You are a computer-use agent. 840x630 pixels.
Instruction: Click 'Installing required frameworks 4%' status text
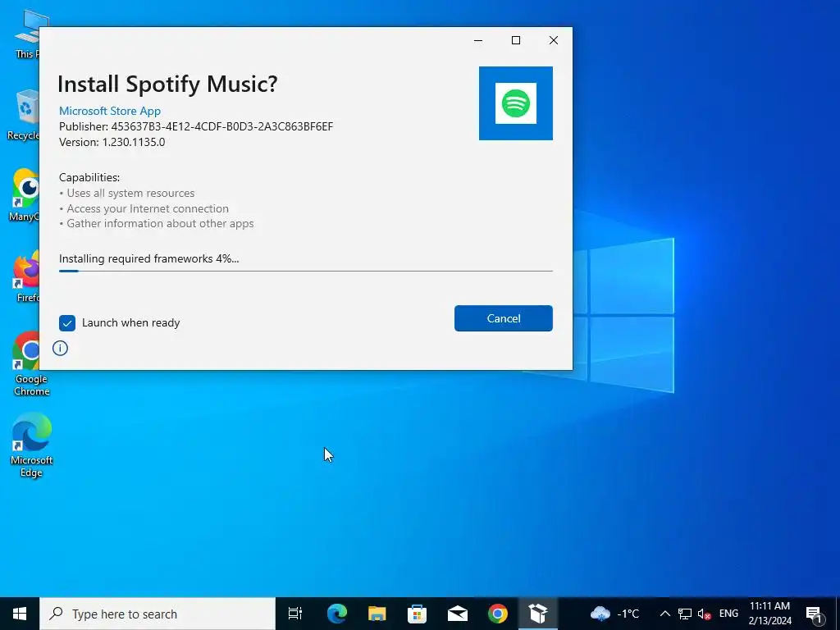tap(149, 258)
